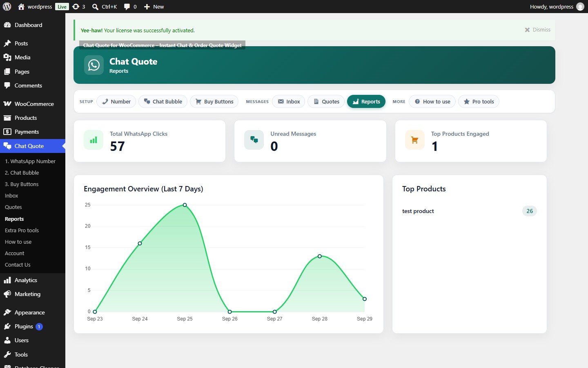The image size is (588, 368).
Task: Open Quotes in the sidebar submenu
Action: point(33,207)
